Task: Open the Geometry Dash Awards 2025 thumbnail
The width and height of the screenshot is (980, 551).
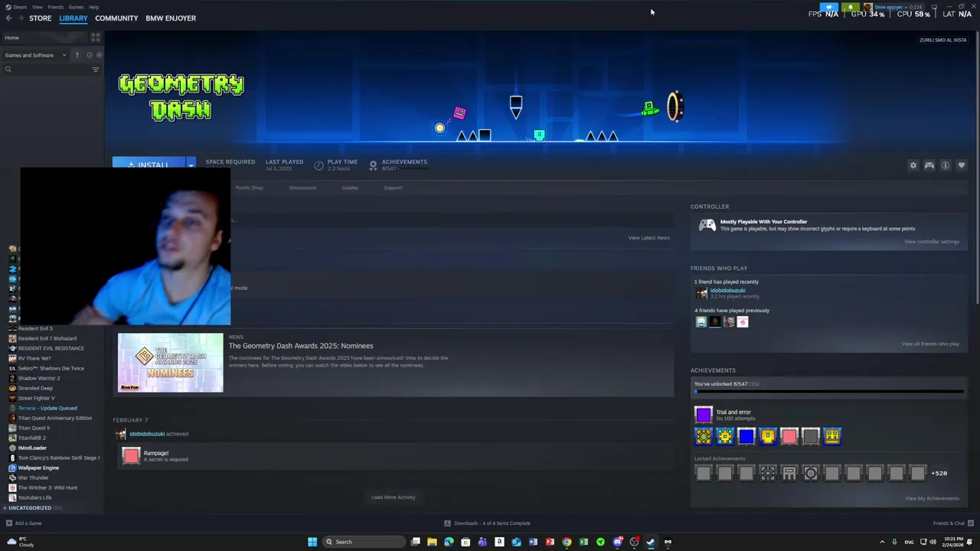Action: pyautogui.click(x=171, y=363)
